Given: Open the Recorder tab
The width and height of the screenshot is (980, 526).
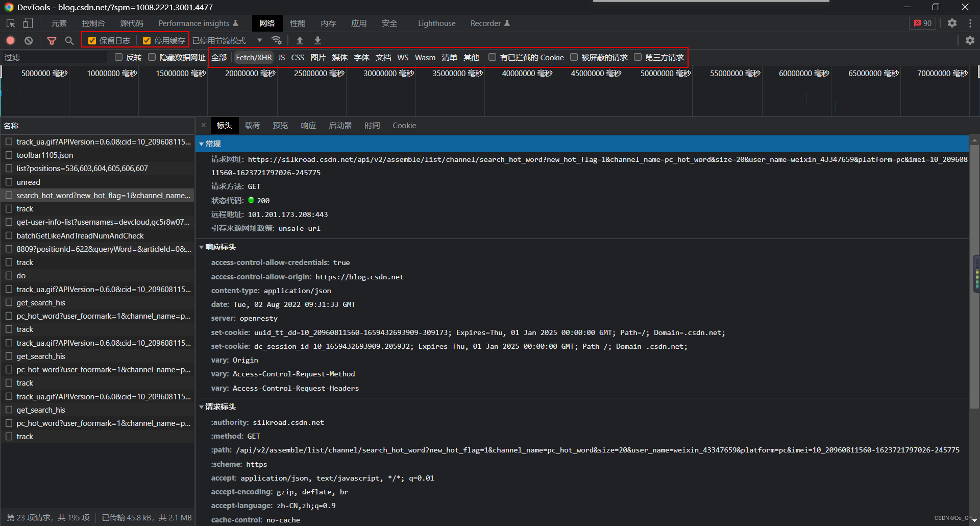Looking at the screenshot, I should coord(490,23).
